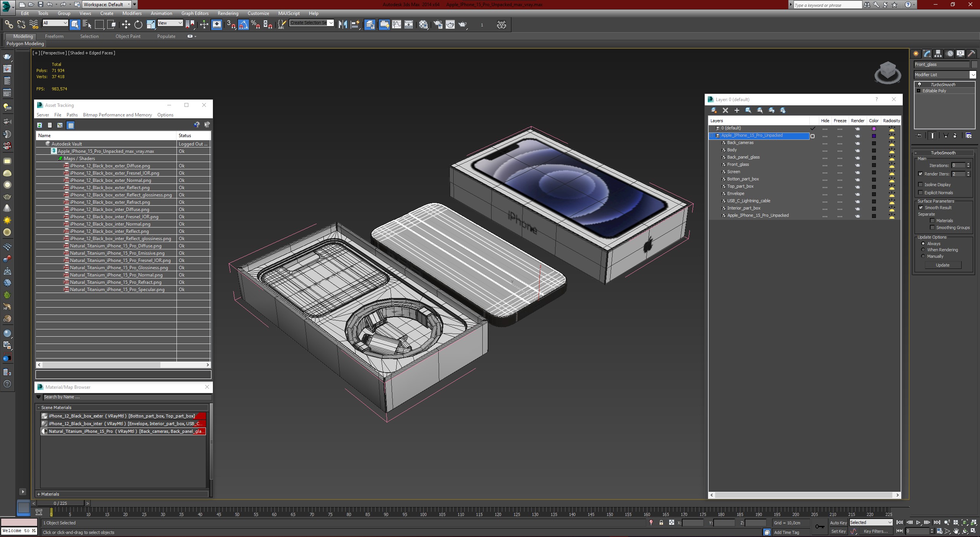
Task: Open Select by Name list
Action: pyautogui.click(x=87, y=25)
